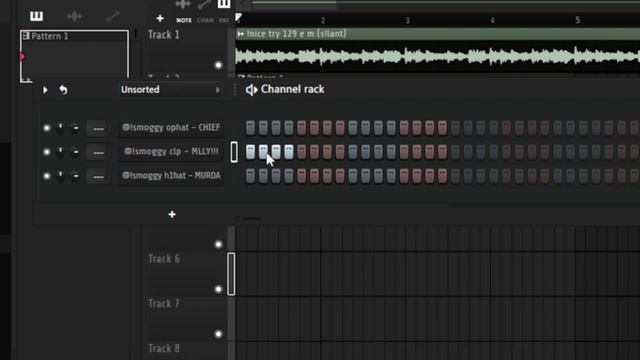
Task: Toggle step 12 on h1hat MURDA row
Action: 391,176
